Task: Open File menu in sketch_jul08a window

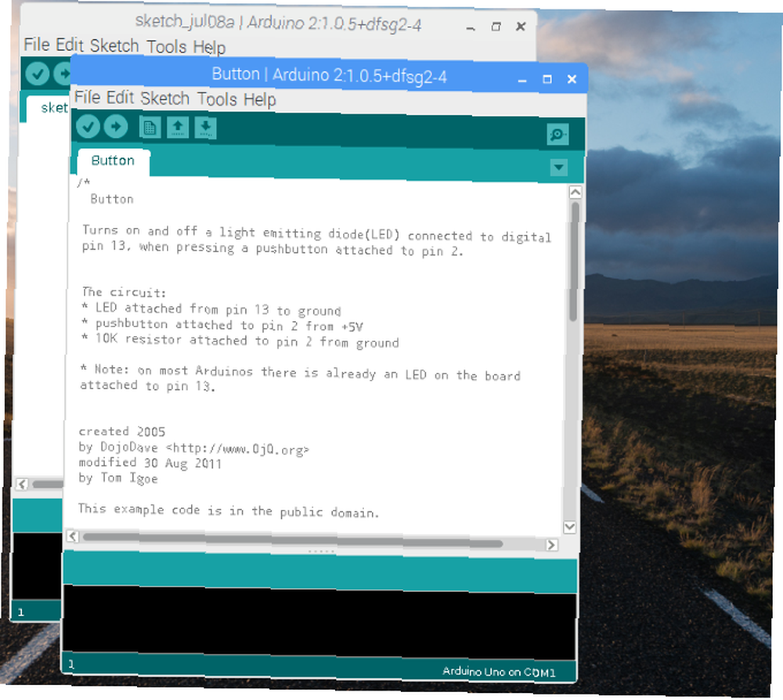Action: click(37, 45)
